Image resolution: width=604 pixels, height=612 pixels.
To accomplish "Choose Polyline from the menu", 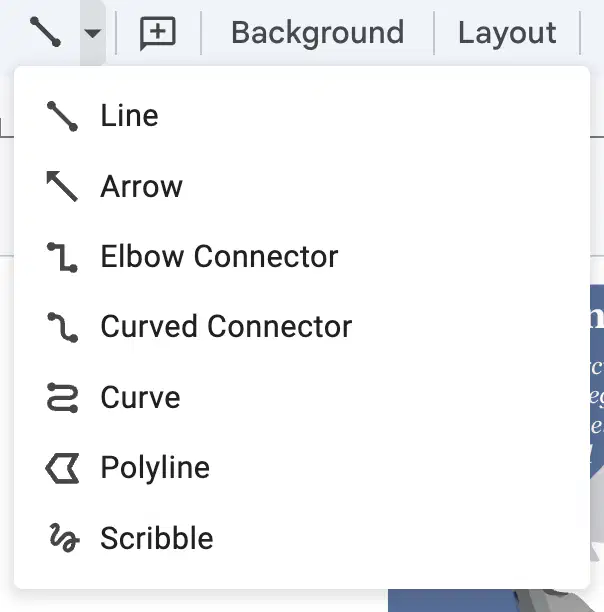I will coord(155,468).
